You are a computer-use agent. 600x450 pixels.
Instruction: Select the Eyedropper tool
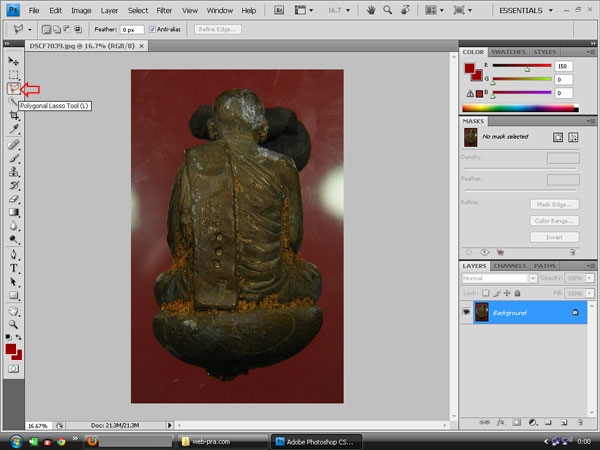pyautogui.click(x=13, y=129)
